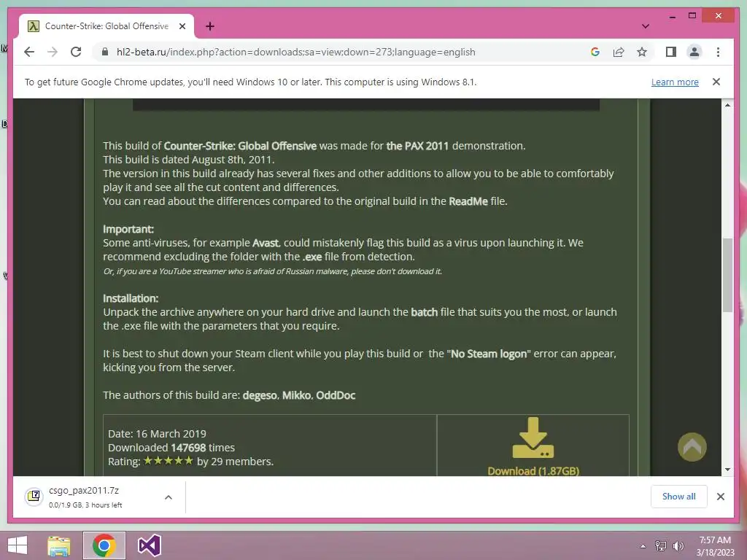Click the 'Mikko' author name
747x560 pixels.
click(296, 395)
